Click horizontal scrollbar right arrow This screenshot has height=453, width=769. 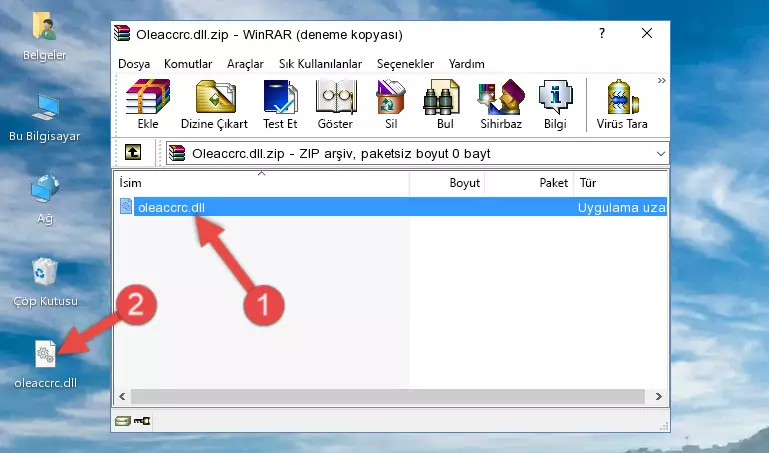[659, 396]
